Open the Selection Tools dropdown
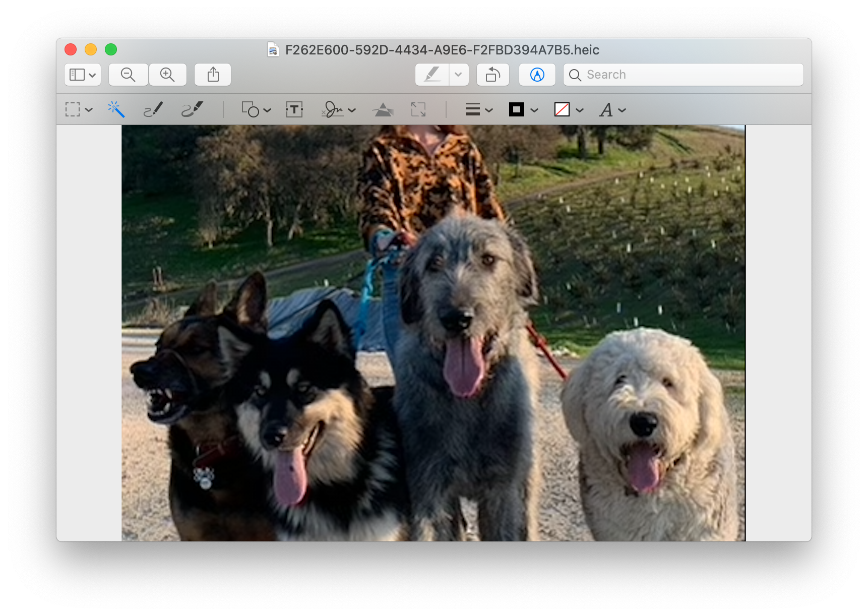The image size is (868, 616). click(79, 109)
